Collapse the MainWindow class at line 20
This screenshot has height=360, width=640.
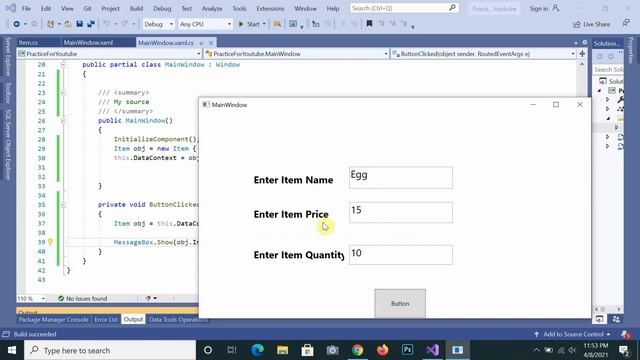[63, 64]
